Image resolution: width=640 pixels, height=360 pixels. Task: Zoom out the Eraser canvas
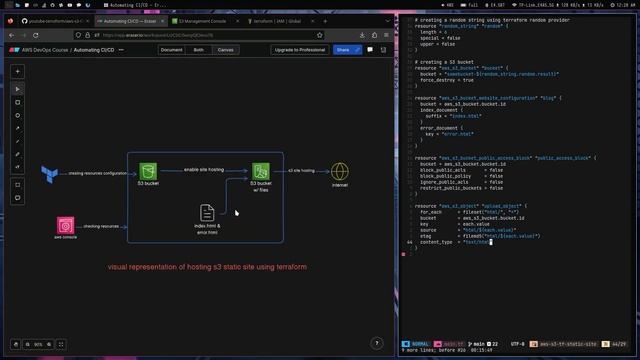coord(28,344)
